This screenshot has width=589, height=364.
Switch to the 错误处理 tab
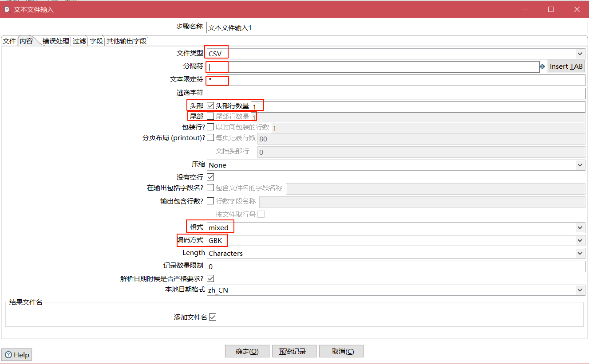pos(55,41)
